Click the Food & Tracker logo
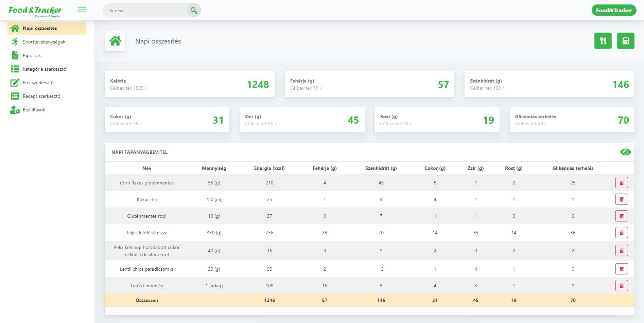This screenshot has width=644, height=323. pos(35,11)
